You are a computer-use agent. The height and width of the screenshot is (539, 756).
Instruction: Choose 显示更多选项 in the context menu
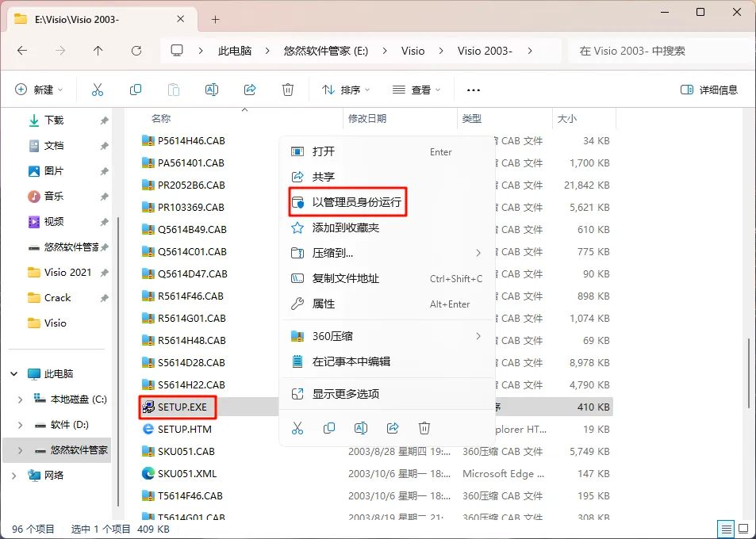[386, 393]
